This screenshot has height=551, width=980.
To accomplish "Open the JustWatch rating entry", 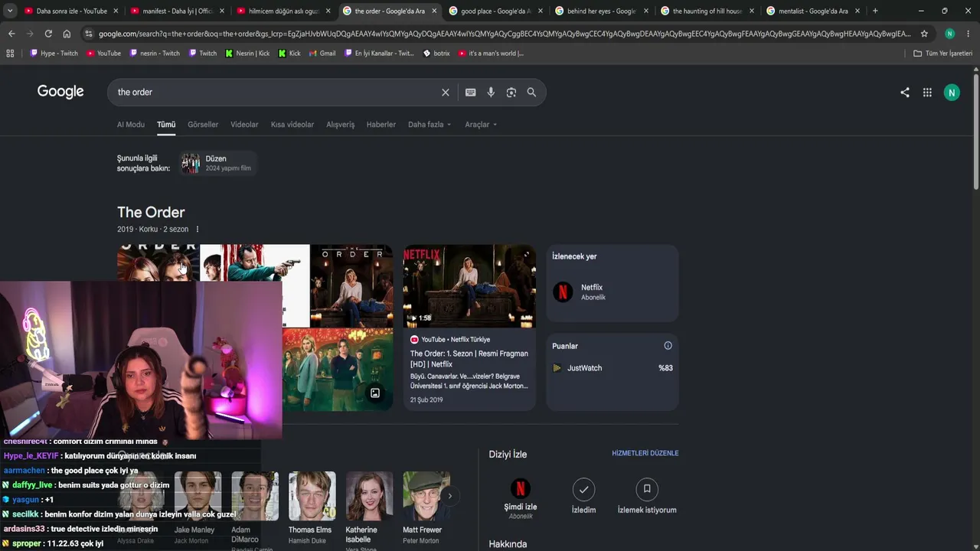I will pyautogui.click(x=612, y=368).
